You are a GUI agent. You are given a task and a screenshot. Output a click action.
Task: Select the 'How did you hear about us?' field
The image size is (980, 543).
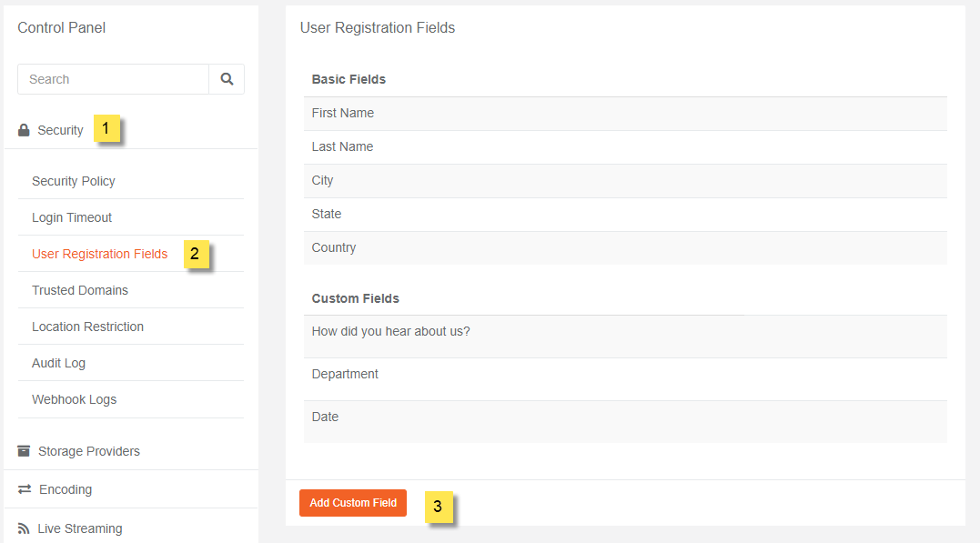pyautogui.click(x=626, y=337)
